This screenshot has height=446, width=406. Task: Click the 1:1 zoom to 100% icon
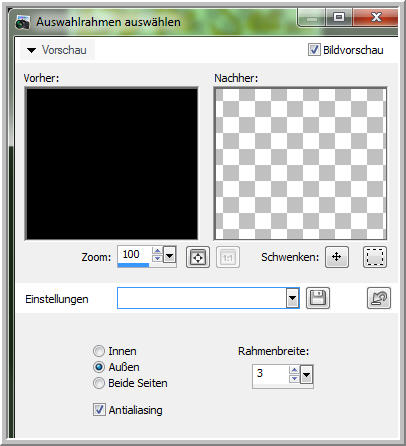(228, 257)
